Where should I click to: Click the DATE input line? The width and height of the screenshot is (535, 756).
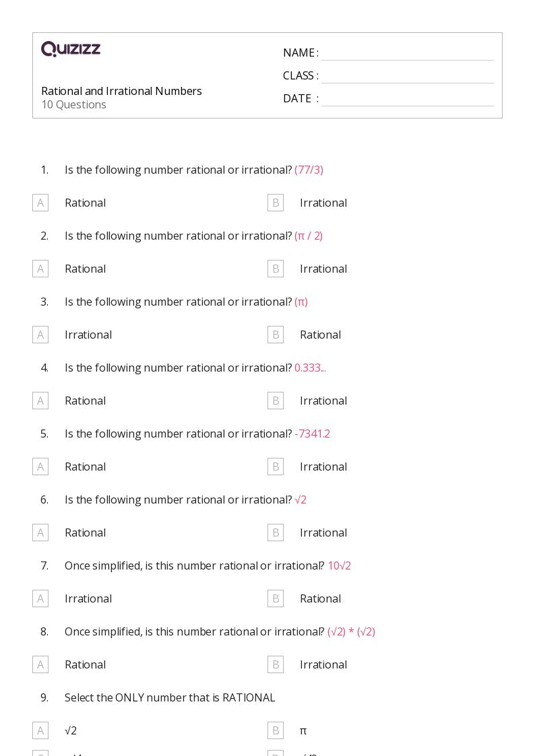(x=407, y=99)
